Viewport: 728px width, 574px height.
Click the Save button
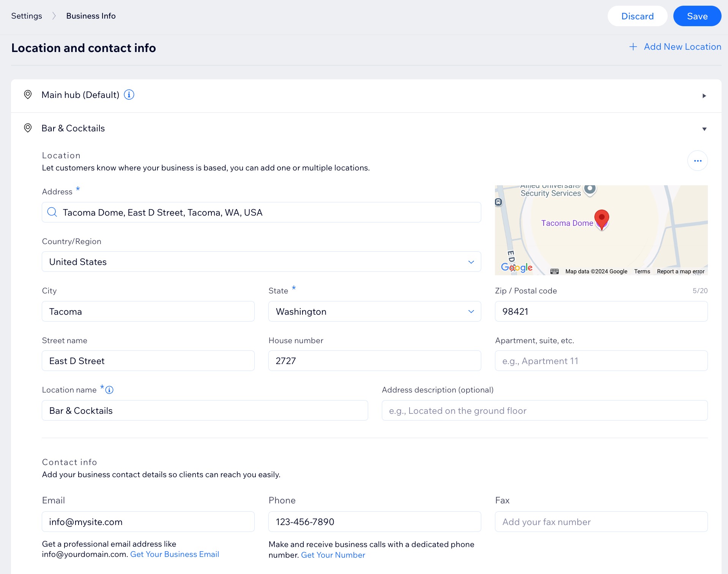(697, 16)
